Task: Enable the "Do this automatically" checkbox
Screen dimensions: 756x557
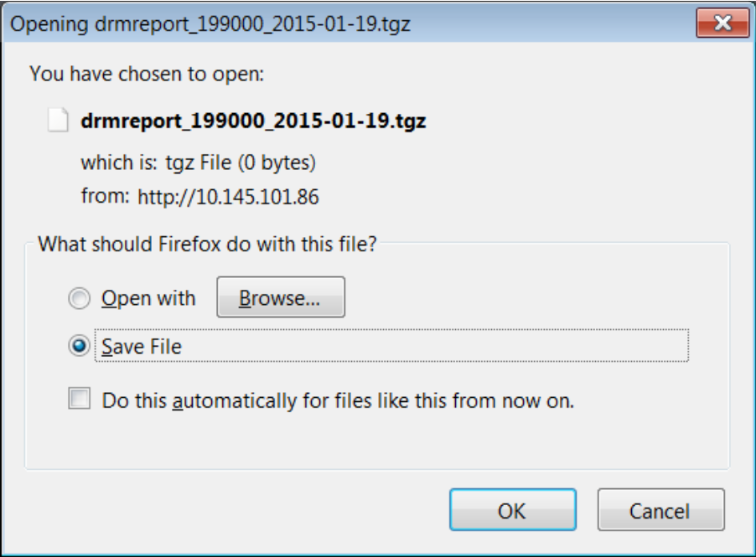Action: pyautogui.click(x=79, y=399)
